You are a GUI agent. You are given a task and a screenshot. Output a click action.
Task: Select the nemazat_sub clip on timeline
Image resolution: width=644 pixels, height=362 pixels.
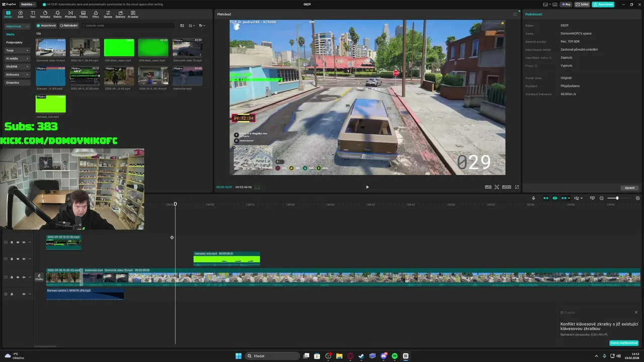(x=226, y=258)
